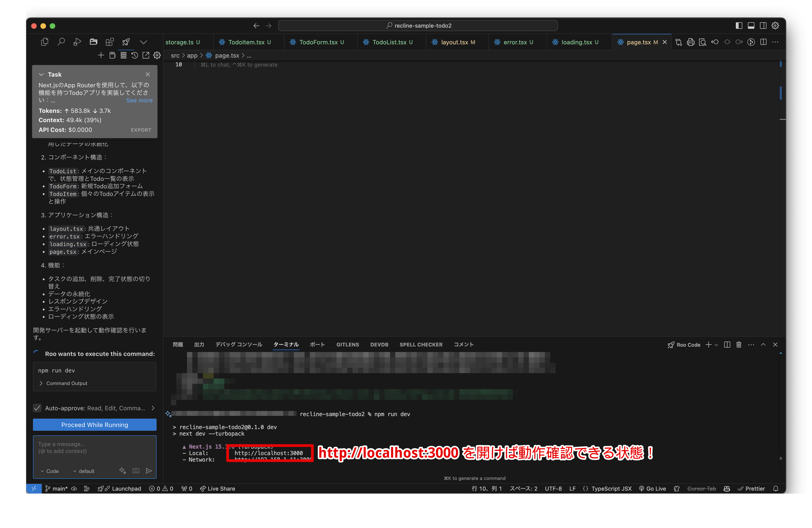
Task: Go back with navigation arrow
Action: tap(256, 26)
